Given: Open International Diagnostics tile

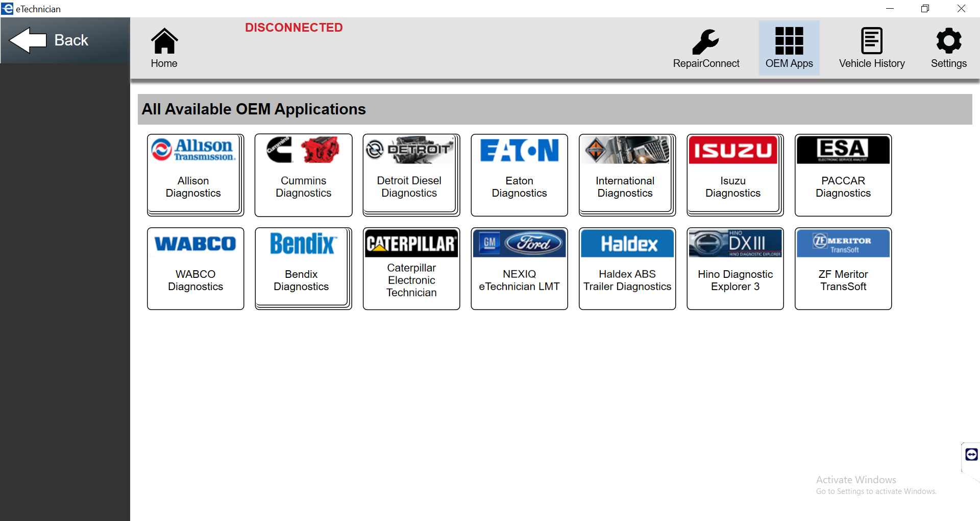Looking at the screenshot, I should 627,175.
